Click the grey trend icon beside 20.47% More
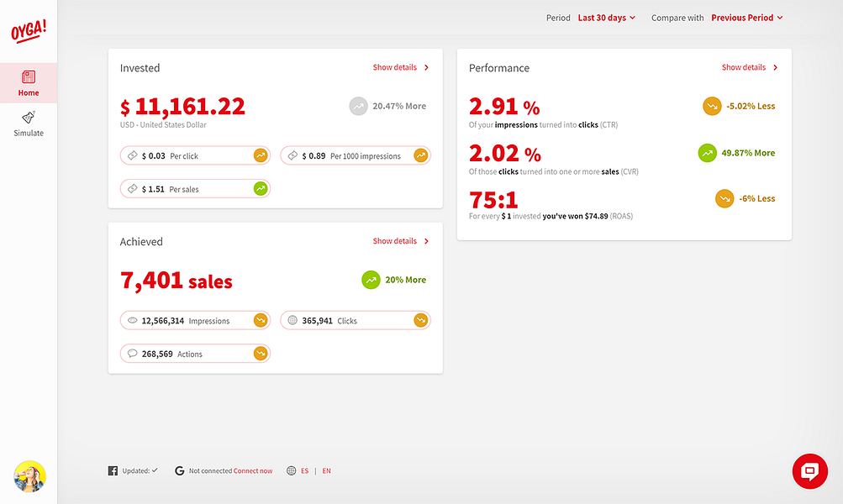The height and width of the screenshot is (504, 843). [x=359, y=106]
